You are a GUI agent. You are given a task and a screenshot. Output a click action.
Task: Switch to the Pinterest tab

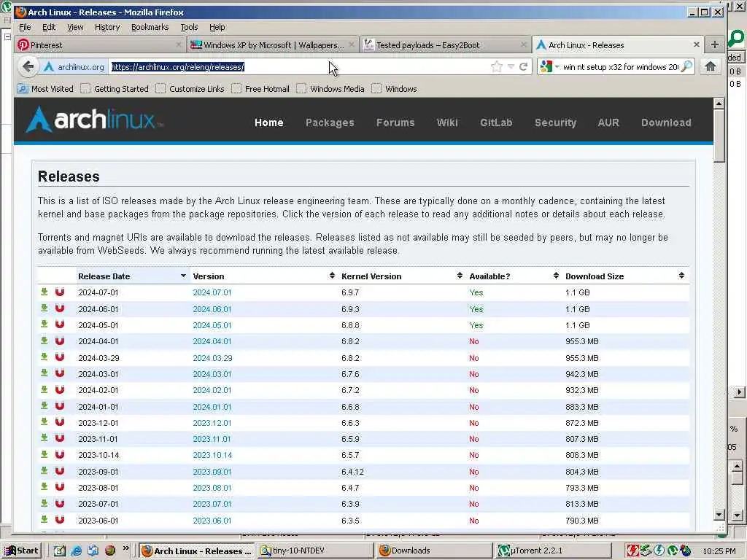coord(99,44)
